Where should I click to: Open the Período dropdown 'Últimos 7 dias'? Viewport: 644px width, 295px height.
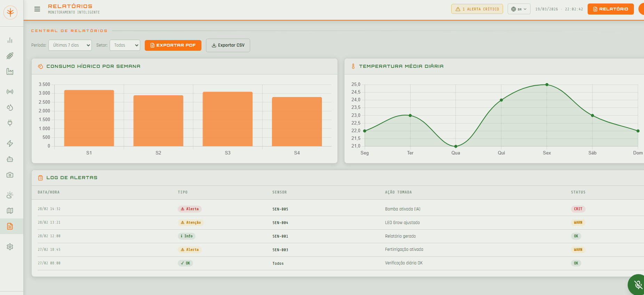pyautogui.click(x=70, y=45)
